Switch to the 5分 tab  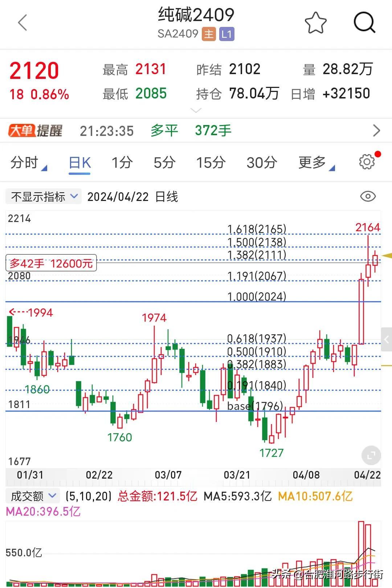click(164, 162)
